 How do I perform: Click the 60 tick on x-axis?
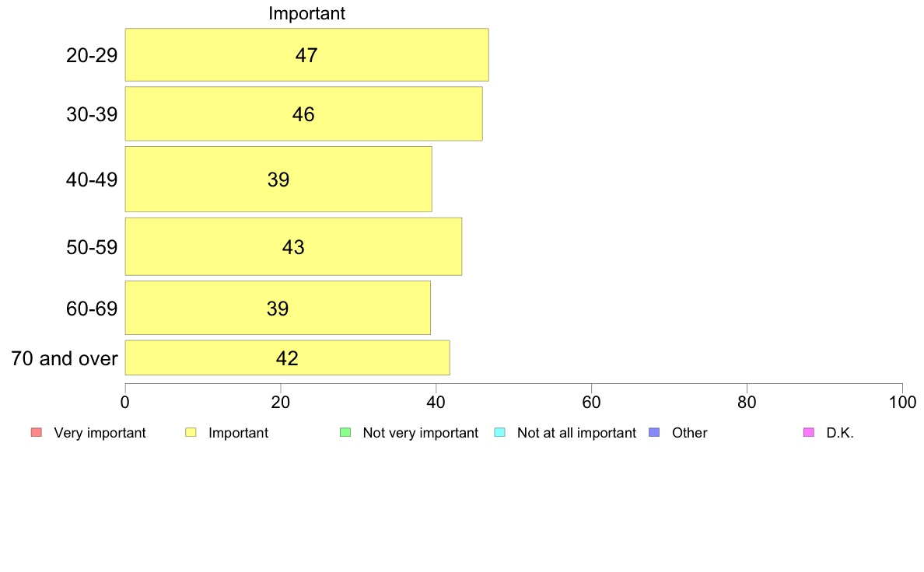click(592, 403)
